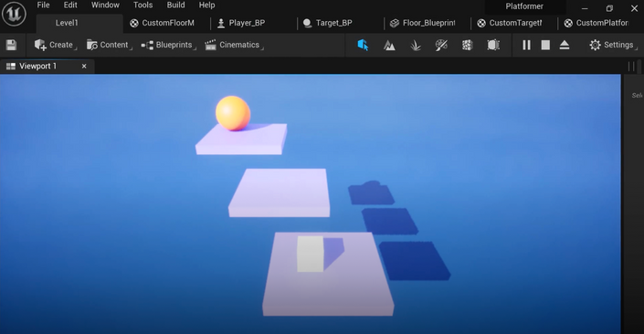Choose the Brush Editing mode icon
The height and width of the screenshot is (334, 644).
tap(493, 45)
